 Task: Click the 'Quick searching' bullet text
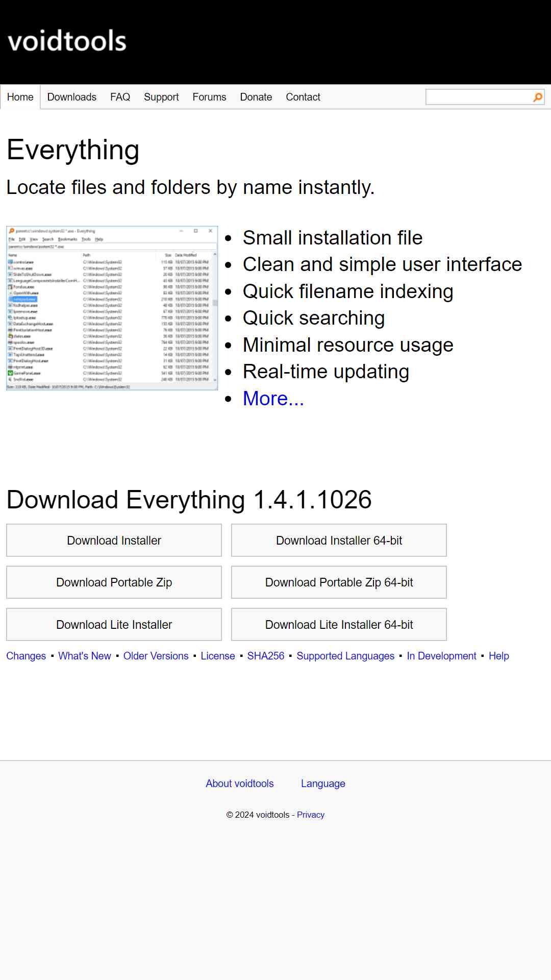click(x=314, y=318)
